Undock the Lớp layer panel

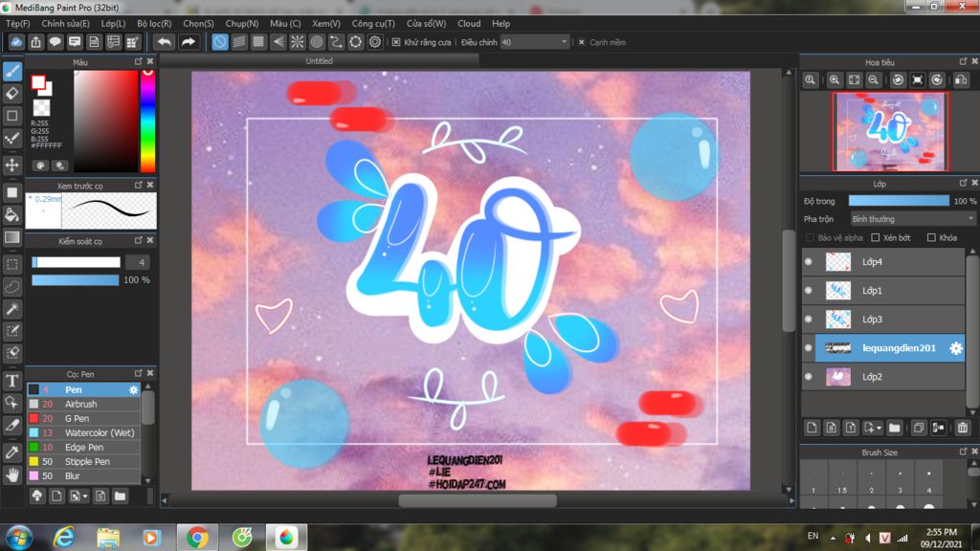tap(963, 183)
